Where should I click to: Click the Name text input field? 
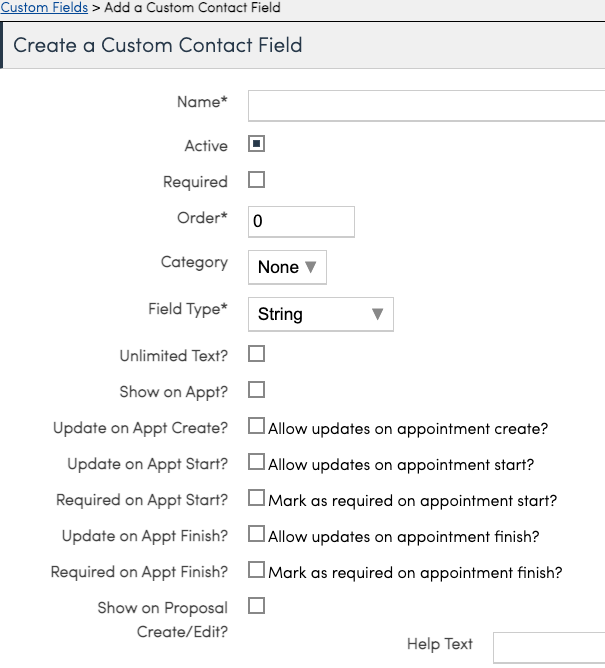point(425,105)
